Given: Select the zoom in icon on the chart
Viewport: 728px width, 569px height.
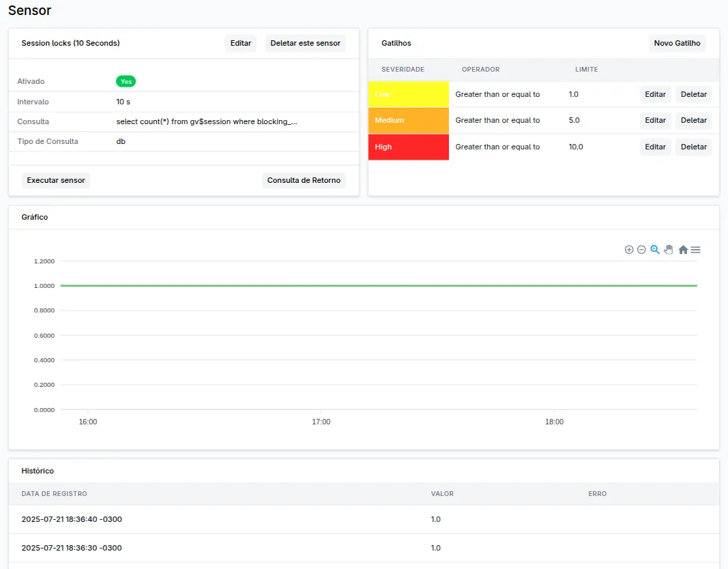Looking at the screenshot, I should 629,250.
